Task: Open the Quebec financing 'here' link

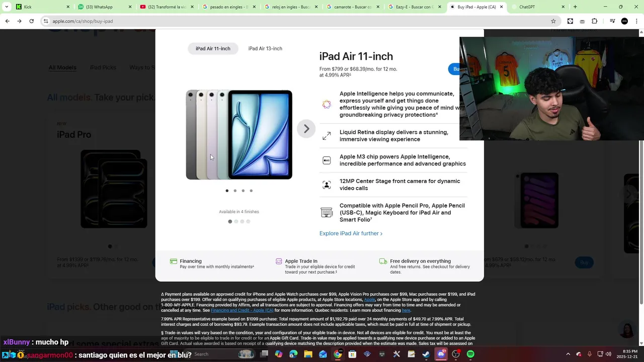Action: tap(406, 310)
